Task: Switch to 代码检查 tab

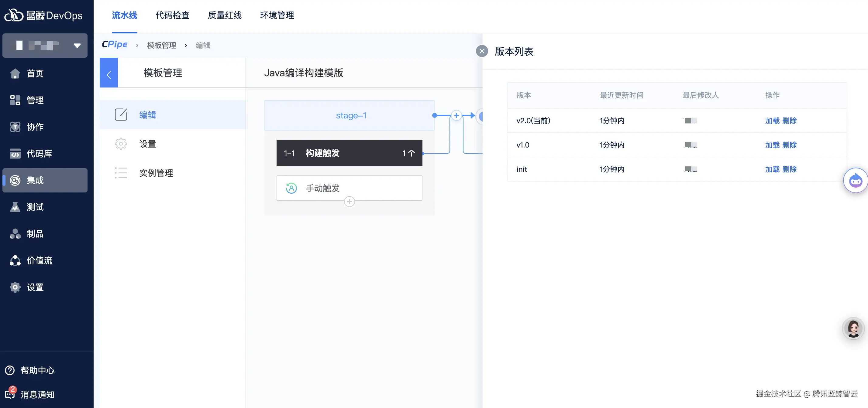Action: click(x=172, y=15)
